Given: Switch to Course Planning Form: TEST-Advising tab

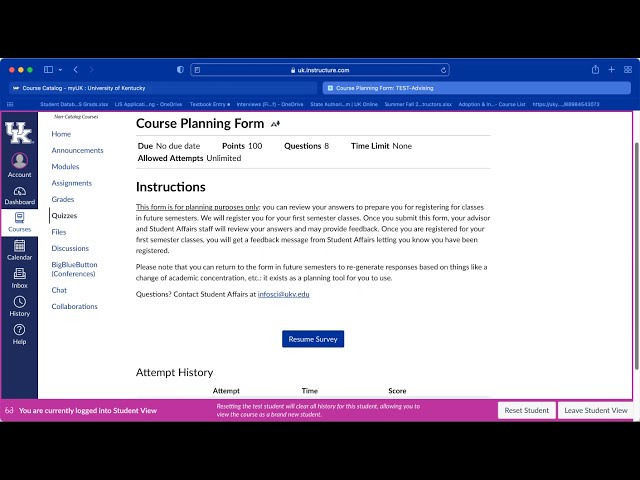Looking at the screenshot, I should (x=477, y=88).
